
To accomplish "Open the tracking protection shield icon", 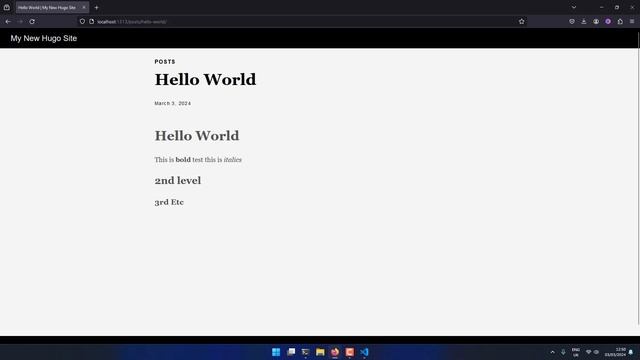I will pos(82,22).
